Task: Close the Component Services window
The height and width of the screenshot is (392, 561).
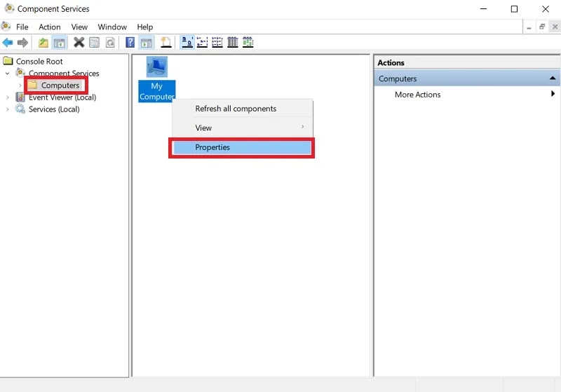Action: click(546, 8)
